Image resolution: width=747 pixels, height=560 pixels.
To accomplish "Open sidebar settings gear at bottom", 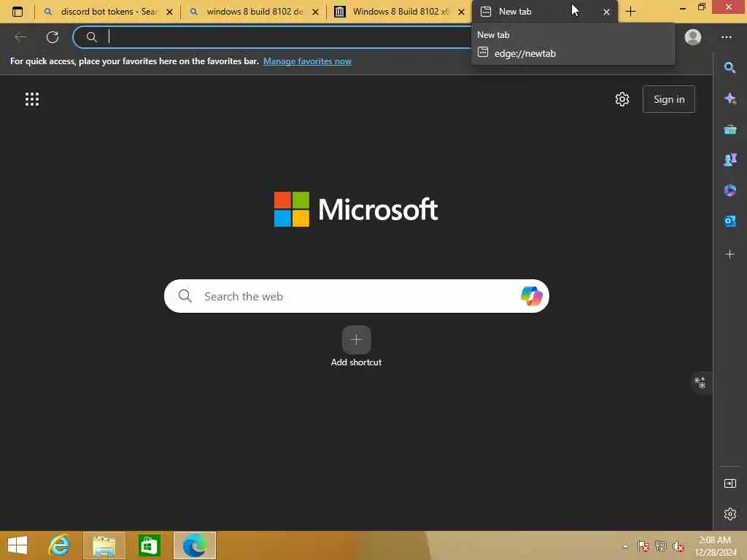I will coord(729,514).
